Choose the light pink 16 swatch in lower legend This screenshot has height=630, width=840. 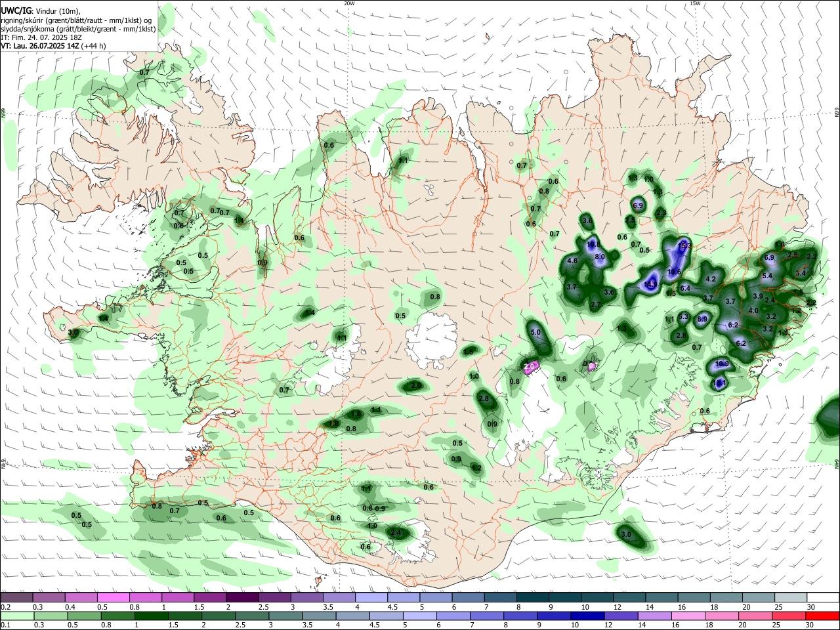tap(688, 616)
